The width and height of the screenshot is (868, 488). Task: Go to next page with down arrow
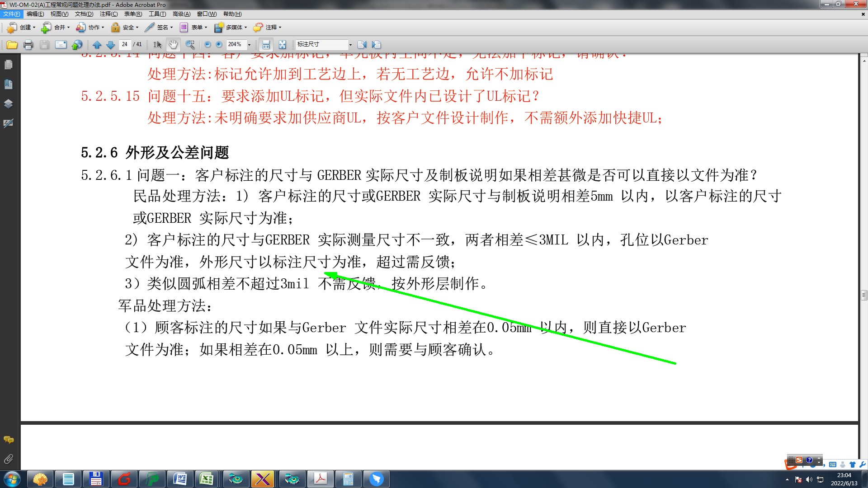pyautogui.click(x=110, y=45)
